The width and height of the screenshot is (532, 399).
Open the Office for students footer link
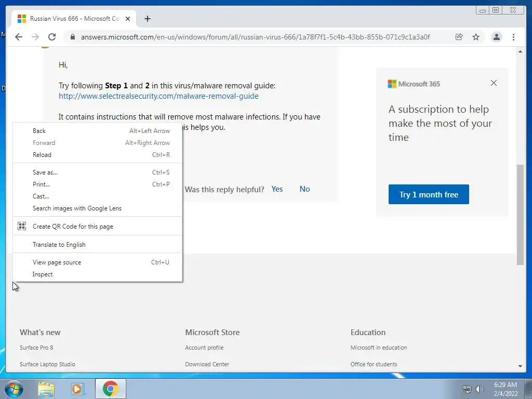(374, 364)
